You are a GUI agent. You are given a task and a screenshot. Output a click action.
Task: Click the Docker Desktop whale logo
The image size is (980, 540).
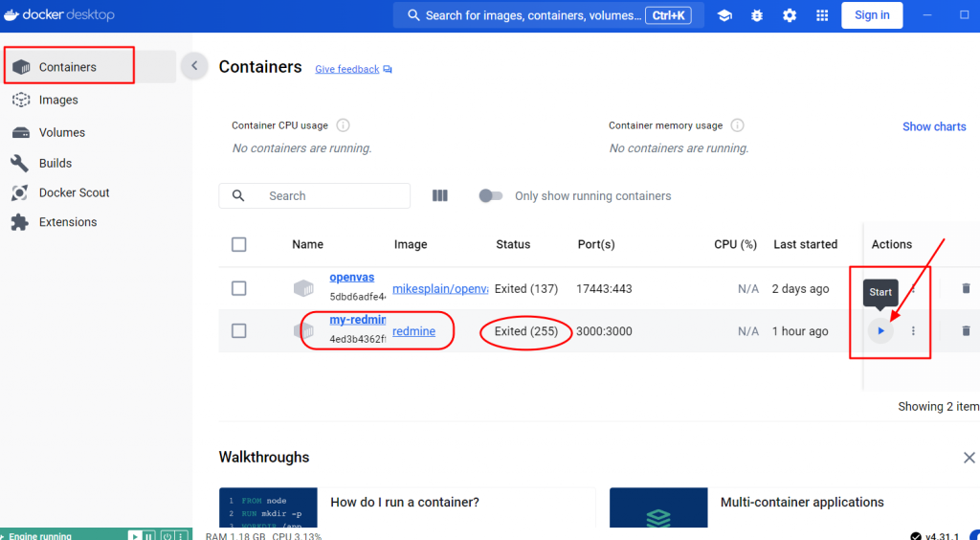point(11,15)
